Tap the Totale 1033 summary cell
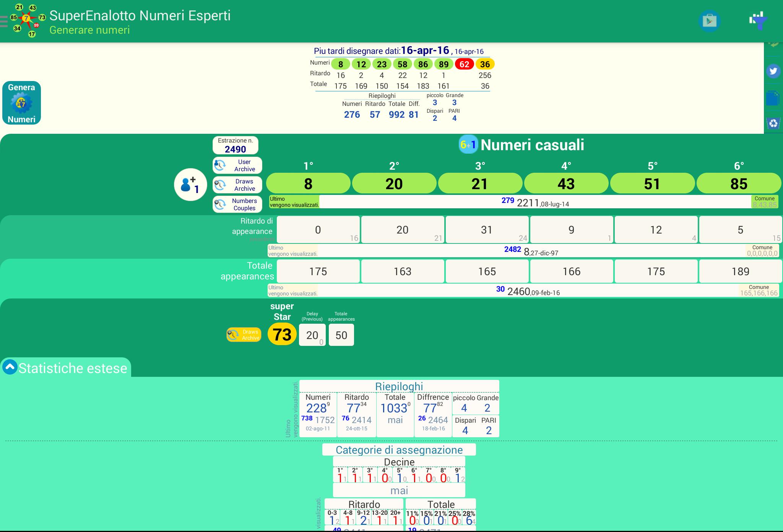This screenshot has width=783, height=532. [x=395, y=415]
